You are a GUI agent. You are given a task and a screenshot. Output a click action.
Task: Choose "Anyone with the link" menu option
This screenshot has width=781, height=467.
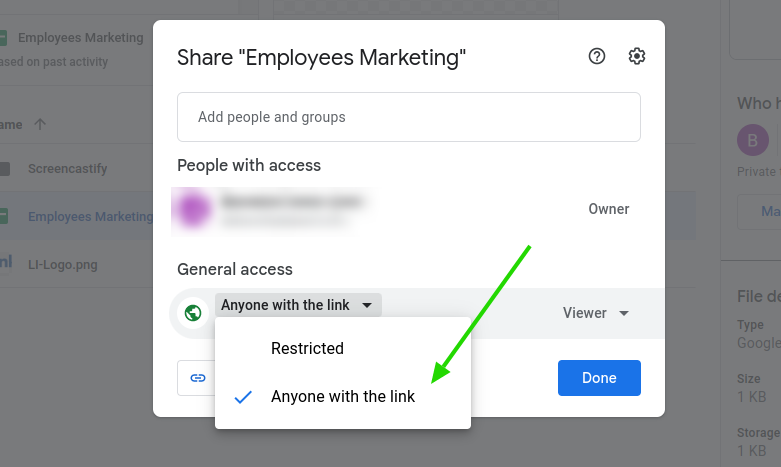click(342, 397)
